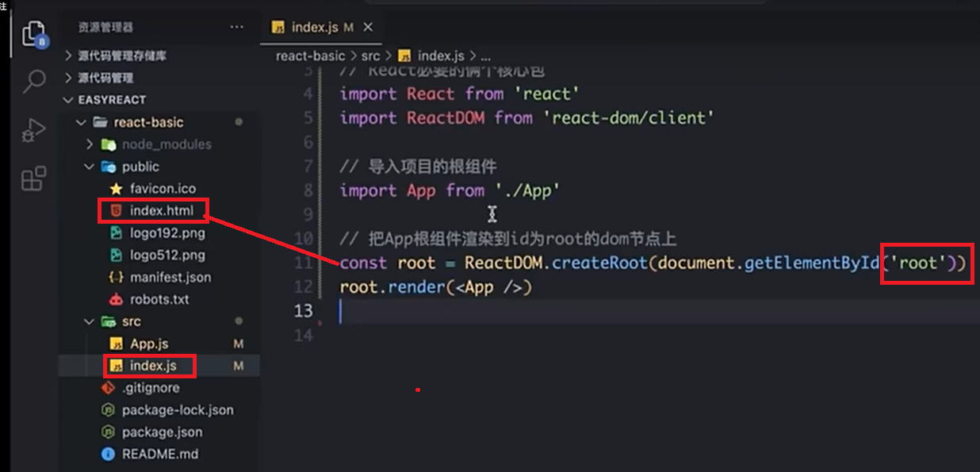Image resolution: width=980 pixels, height=472 pixels.
Task: Open the explorer more actions ellipsis
Action: click(236, 27)
